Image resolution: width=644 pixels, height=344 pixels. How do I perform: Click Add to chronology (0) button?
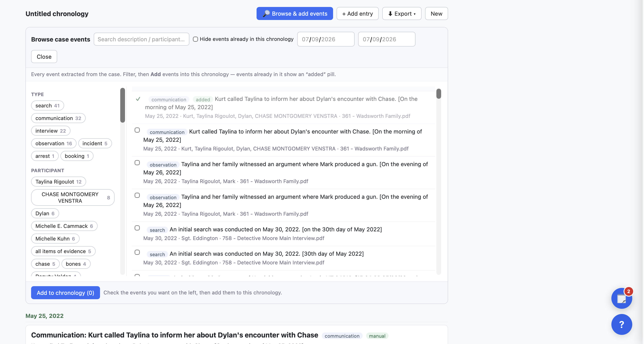click(x=65, y=292)
